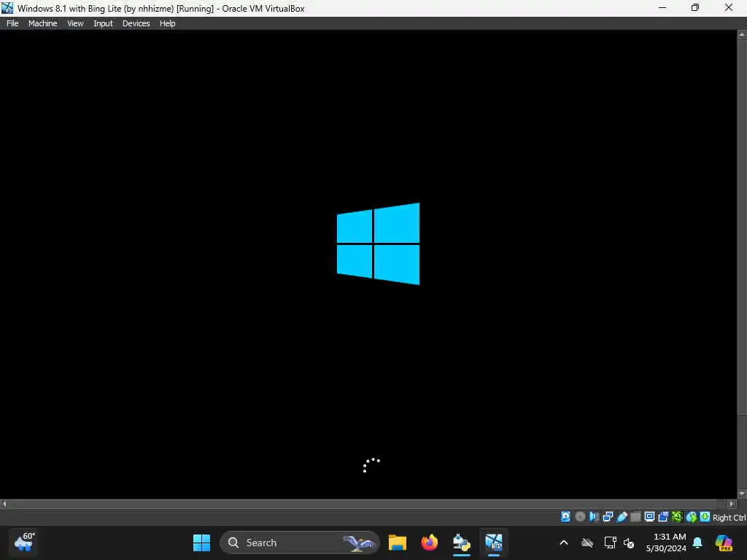Image resolution: width=747 pixels, height=560 pixels.
Task: Close the VirtualBox window
Action: (729, 7)
